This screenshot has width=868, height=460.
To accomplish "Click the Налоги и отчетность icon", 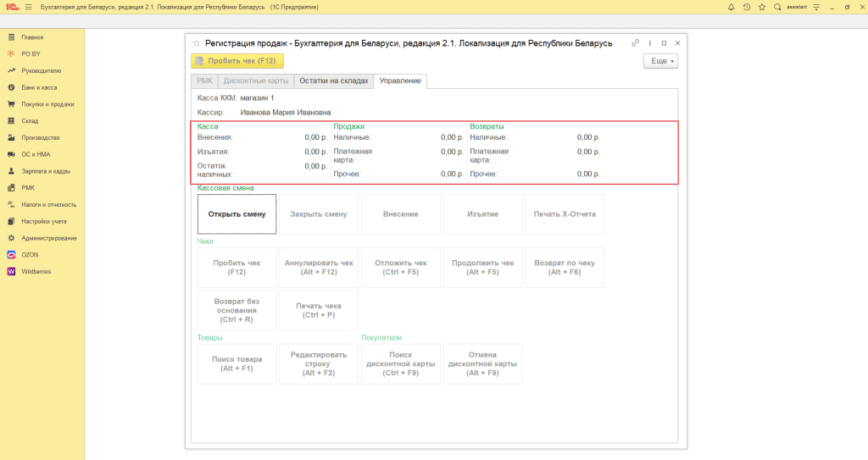I will (11, 204).
